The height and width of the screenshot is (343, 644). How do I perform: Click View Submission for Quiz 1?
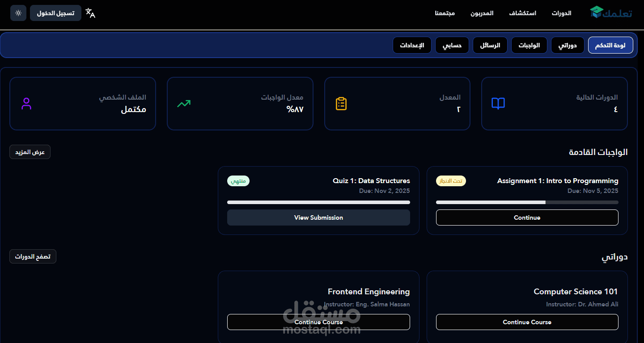pos(318,218)
